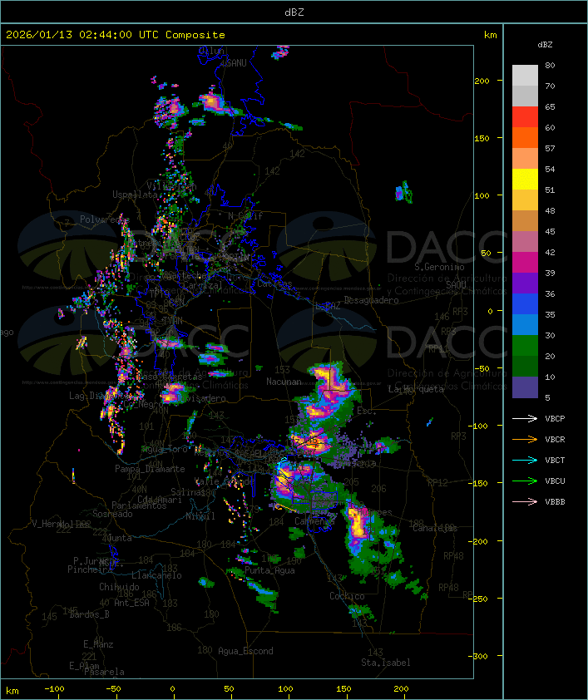588x700 pixels.
Task: Click the 'dBZ' header above the color scale
Action: coord(545,45)
